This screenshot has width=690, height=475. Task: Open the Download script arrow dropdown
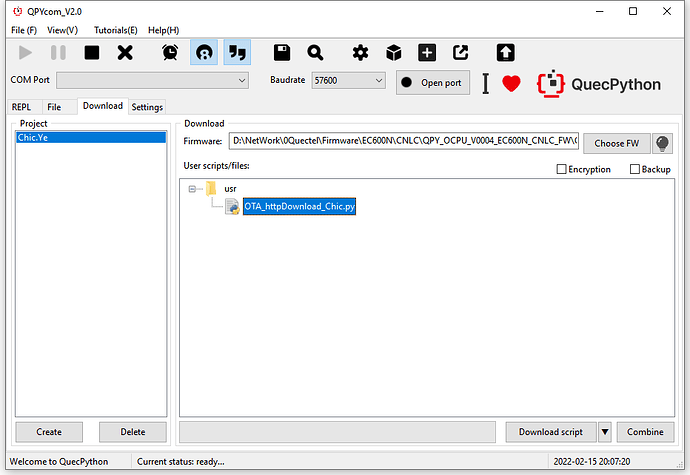(x=604, y=432)
